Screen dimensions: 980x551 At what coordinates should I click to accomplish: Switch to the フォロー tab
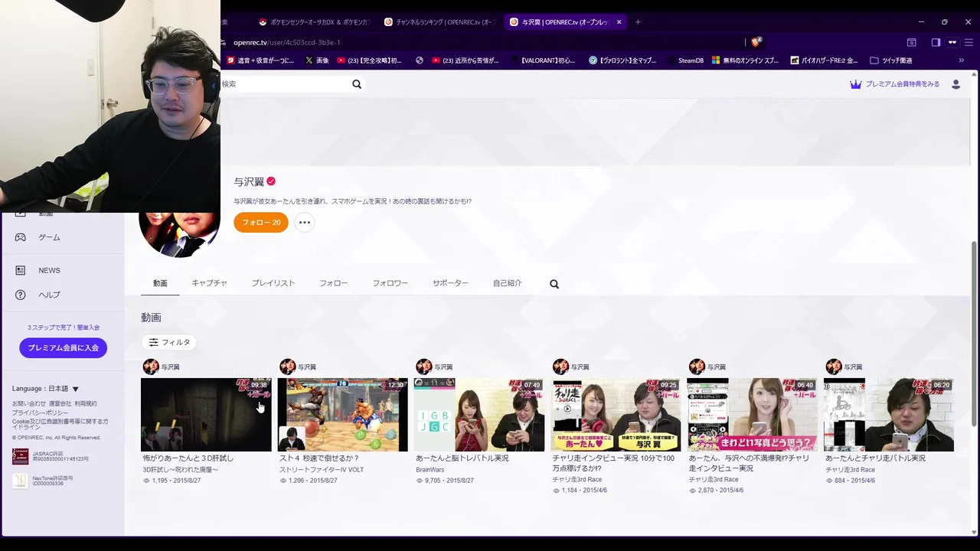coord(333,283)
